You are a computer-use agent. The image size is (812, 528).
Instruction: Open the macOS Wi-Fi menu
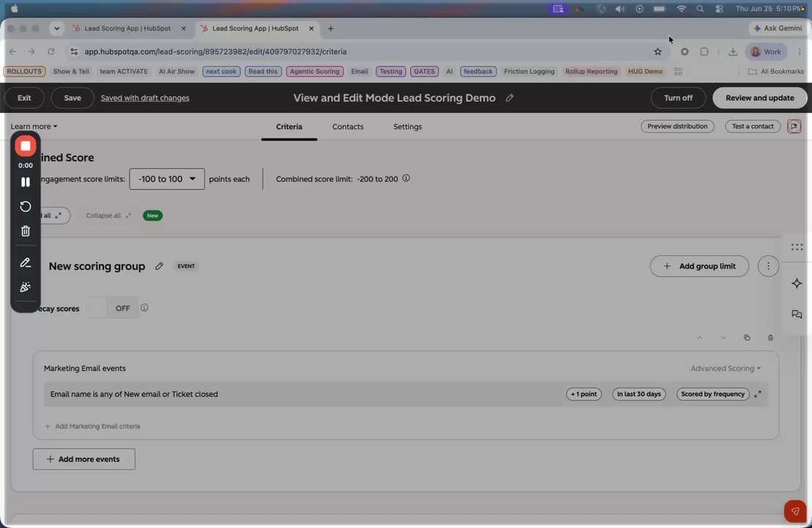click(682, 9)
